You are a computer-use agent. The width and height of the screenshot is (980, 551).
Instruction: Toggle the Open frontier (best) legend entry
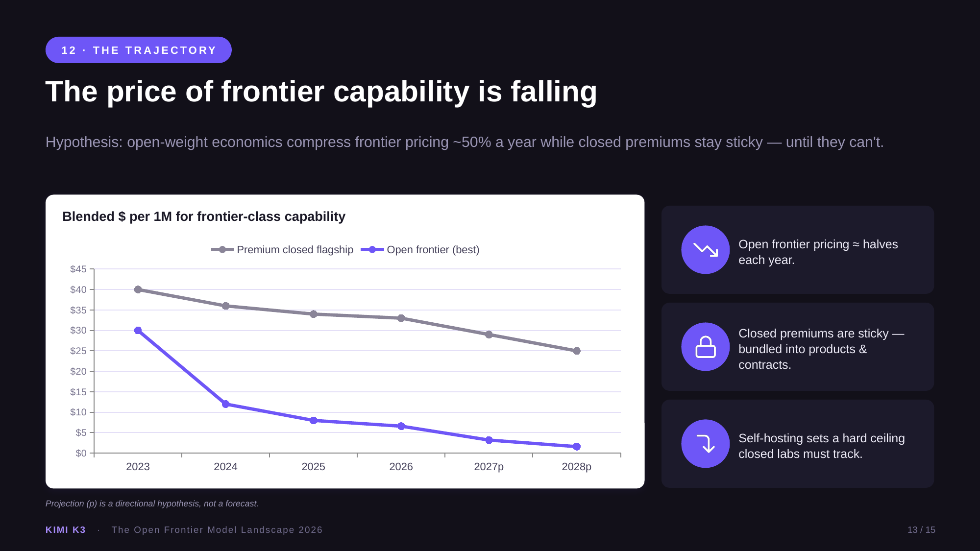pos(420,250)
